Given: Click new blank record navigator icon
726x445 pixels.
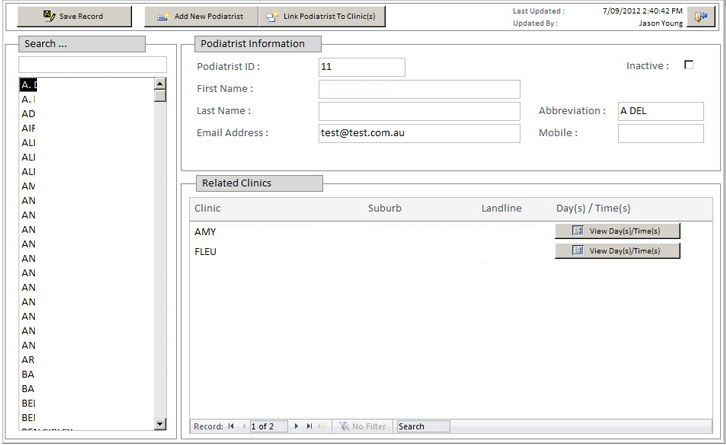Looking at the screenshot, I should point(322,426).
